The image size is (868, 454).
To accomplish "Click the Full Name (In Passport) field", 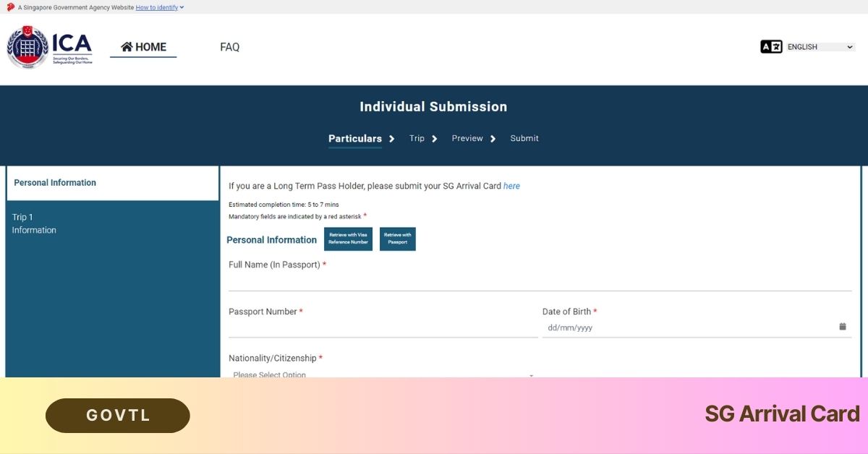I will [x=540, y=281].
